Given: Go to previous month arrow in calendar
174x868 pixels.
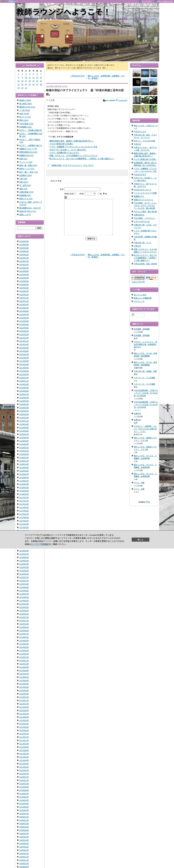Looking at the screenshot, I should pyautogui.click(x=23, y=65).
